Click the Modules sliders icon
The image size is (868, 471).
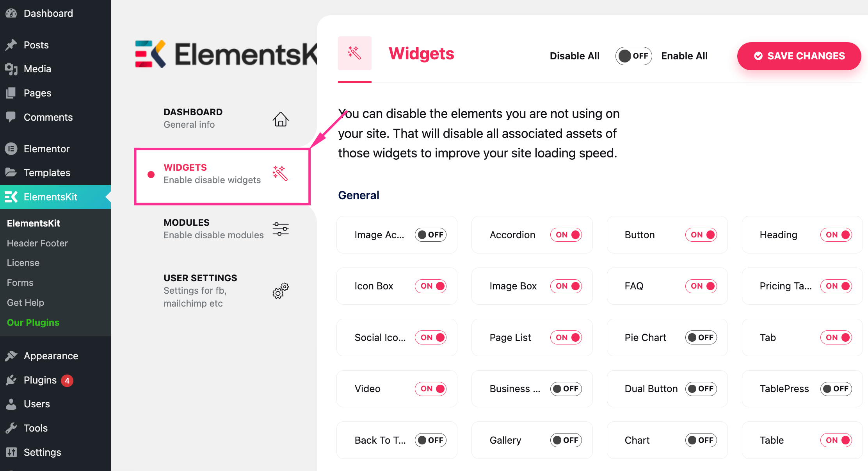pyautogui.click(x=281, y=229)
